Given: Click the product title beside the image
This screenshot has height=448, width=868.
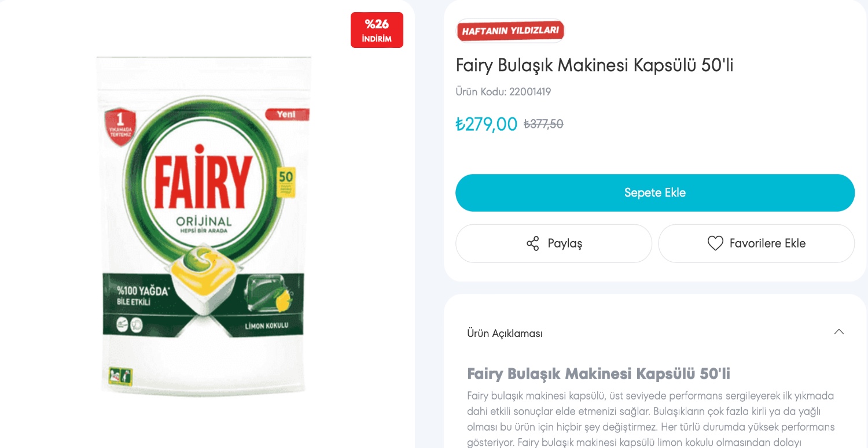Looking at the screenshot, I should click(594, 65).
